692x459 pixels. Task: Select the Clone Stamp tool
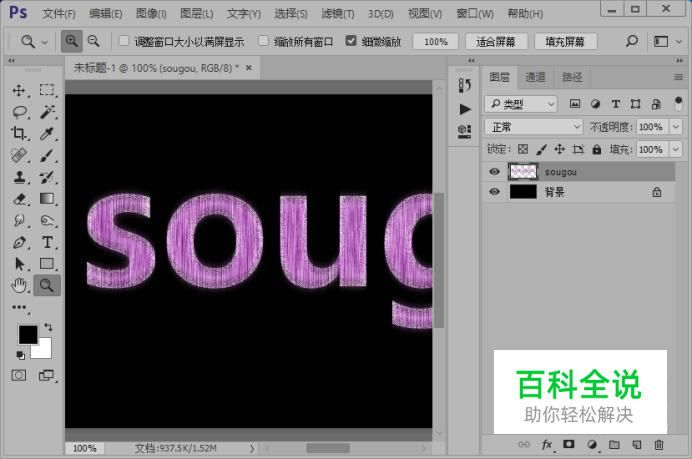click(x=19, y=177)
